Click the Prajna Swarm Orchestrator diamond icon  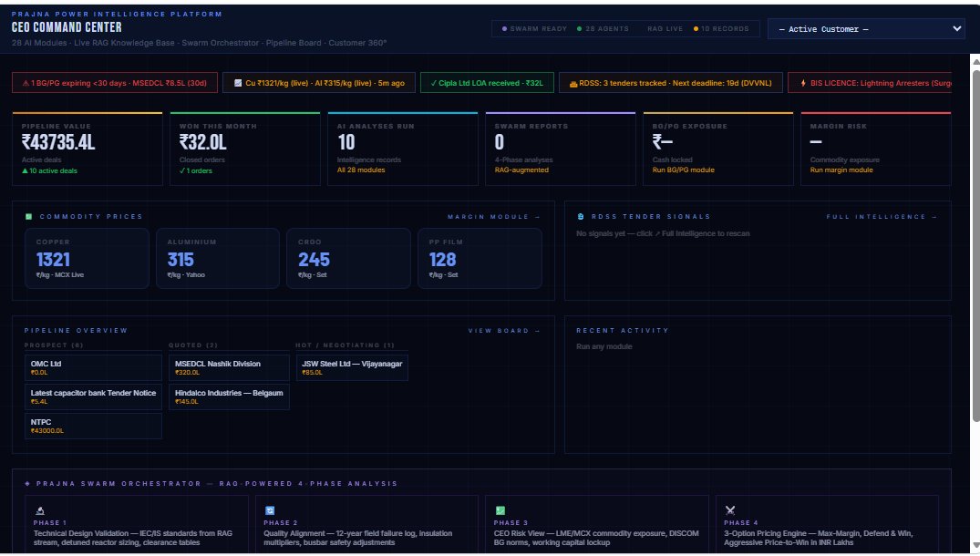click(x=26, y=483)
